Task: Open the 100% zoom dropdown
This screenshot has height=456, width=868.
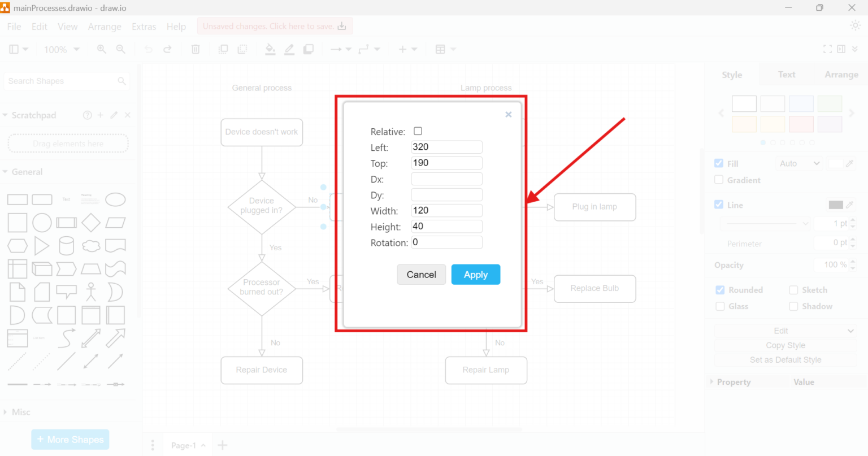Action: (x=62, y=49)
